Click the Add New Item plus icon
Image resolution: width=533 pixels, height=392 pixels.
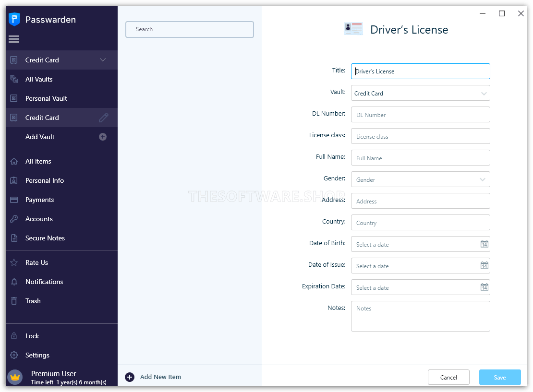[130, 377]
